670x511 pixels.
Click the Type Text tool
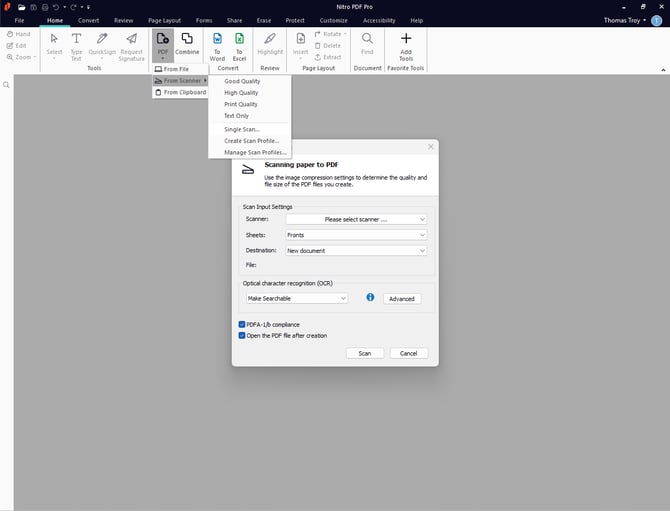click(76, 39)
